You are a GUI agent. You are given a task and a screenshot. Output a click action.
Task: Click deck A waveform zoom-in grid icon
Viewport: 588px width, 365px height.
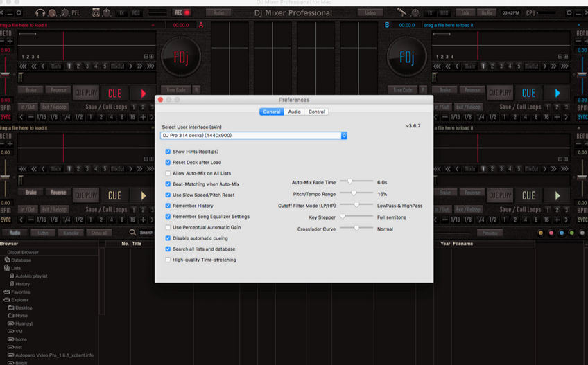pyautogui.click(x=151, y=57)
